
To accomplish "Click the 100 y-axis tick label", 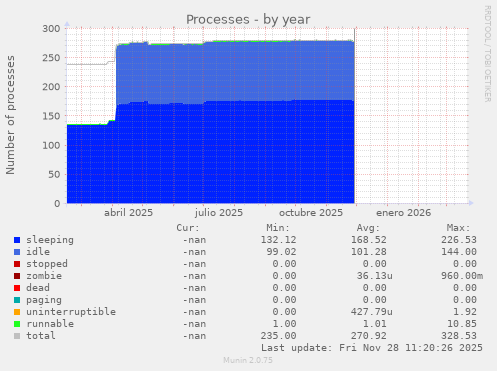I will pos(51,145).
